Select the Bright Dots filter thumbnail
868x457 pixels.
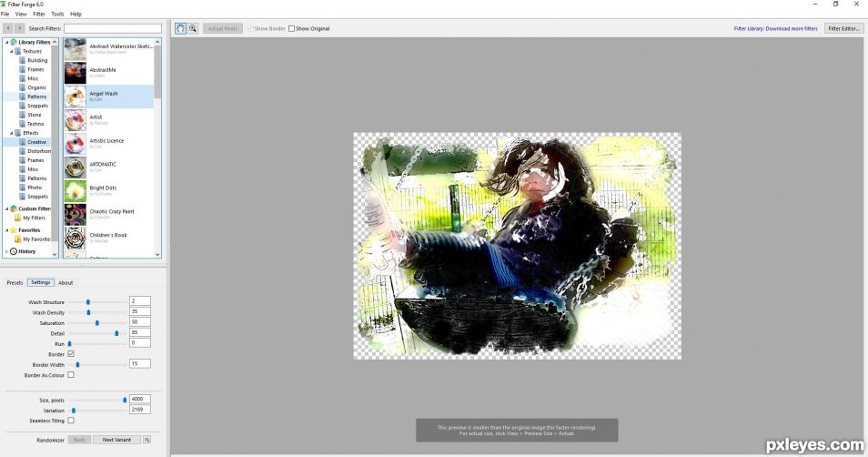coord(75,190)
